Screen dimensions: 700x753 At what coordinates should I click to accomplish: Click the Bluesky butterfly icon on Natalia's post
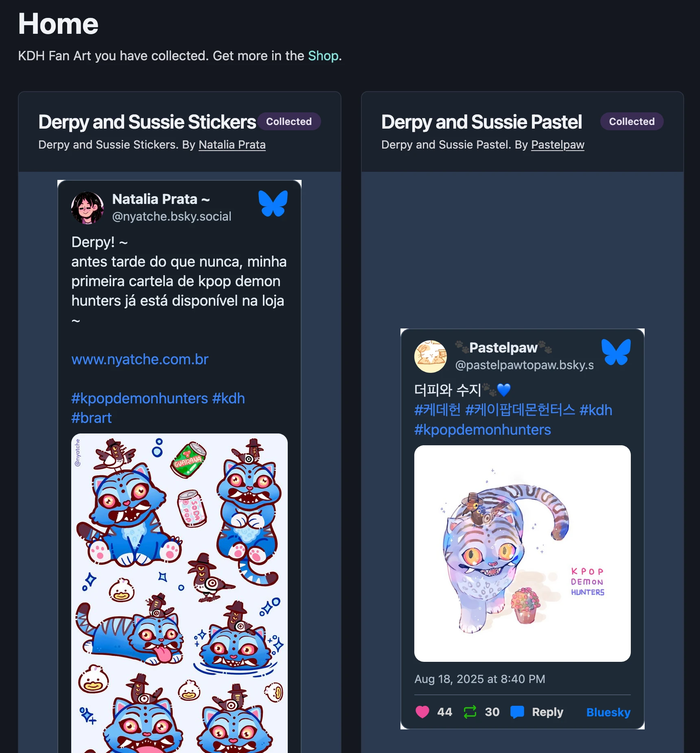pyautogui.click(x=273, y=204)
